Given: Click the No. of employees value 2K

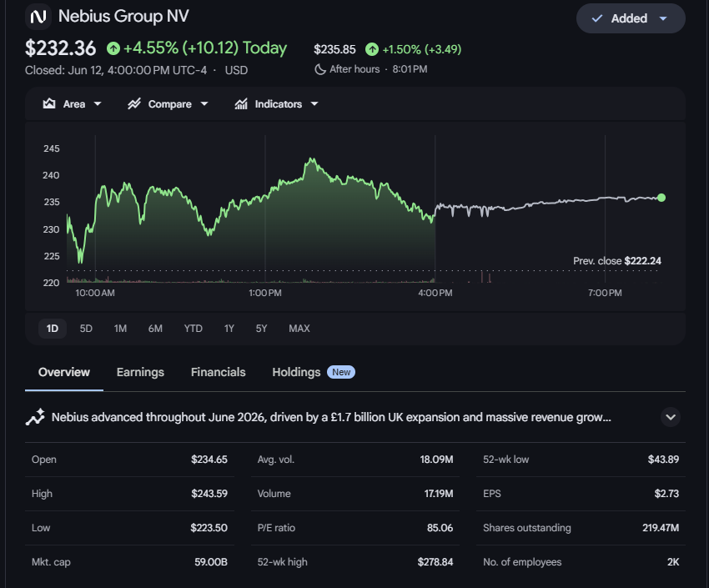Looking at the screenshot, I should [673, 562].
